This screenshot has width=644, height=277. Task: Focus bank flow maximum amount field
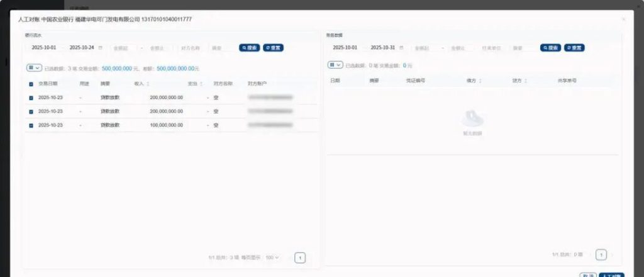point(159,48)
